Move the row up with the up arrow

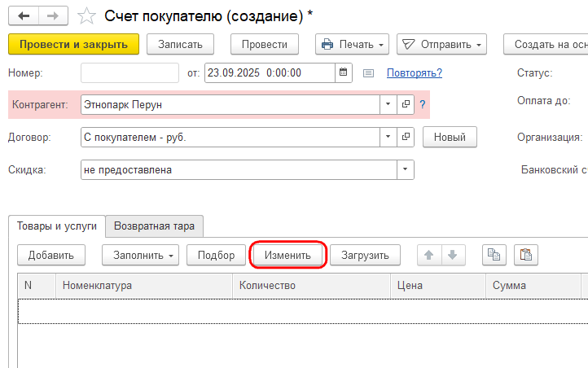click(x=429, y=255)
